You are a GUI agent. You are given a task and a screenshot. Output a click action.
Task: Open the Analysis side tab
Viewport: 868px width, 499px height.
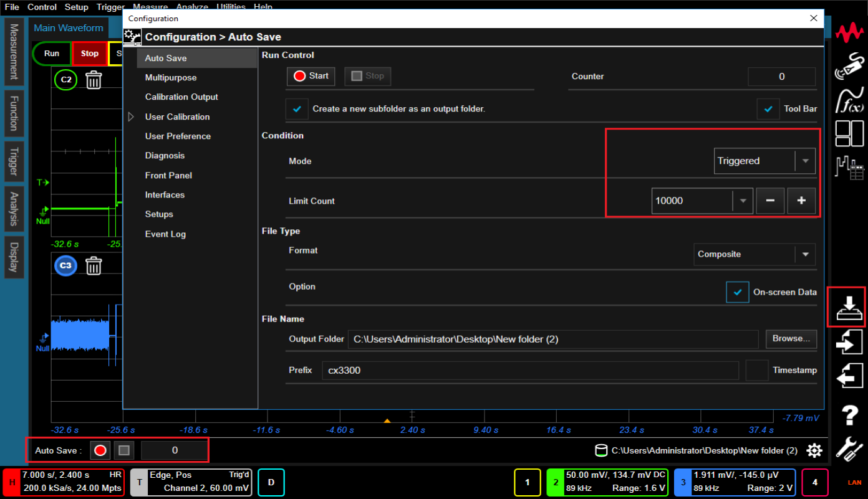pyautogui.click(x=14, y=209)
